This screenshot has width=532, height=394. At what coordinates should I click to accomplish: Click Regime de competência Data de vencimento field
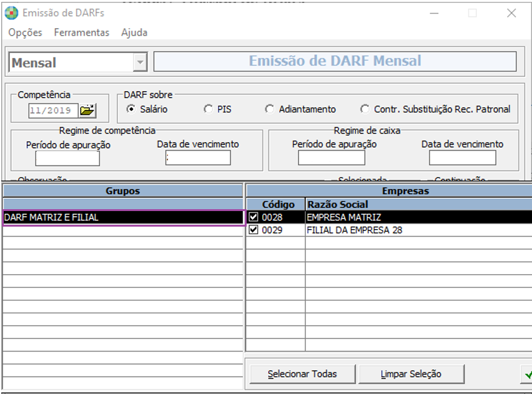pyautogui.click(x=198, y=158)
